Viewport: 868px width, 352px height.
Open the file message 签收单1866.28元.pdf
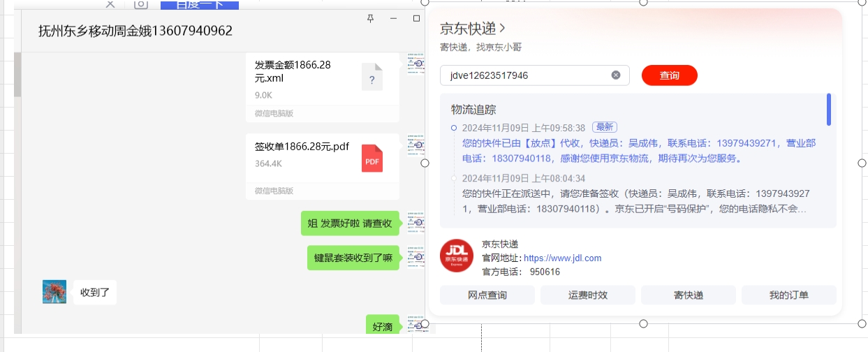pos(322,166)
